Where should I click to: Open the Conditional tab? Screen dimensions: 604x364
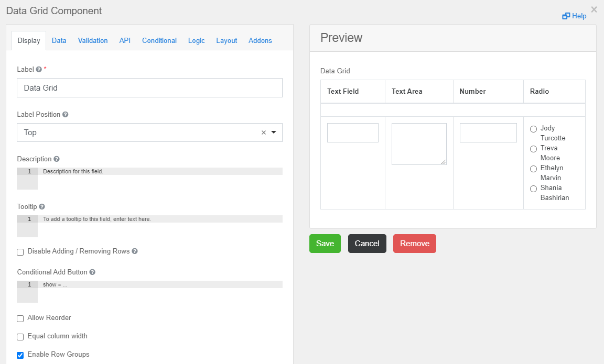[159, 40]
